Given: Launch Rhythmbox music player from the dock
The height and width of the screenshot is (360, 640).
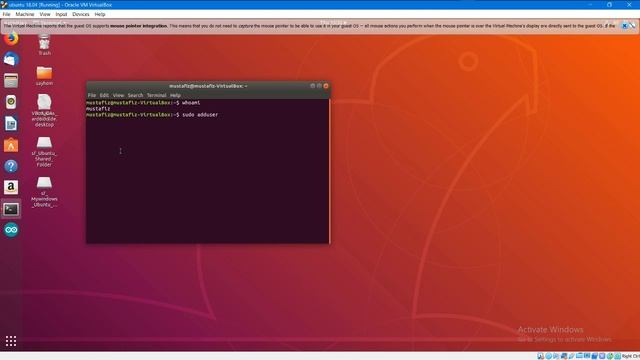Looking at the screenshot, I should pos(11,102).
